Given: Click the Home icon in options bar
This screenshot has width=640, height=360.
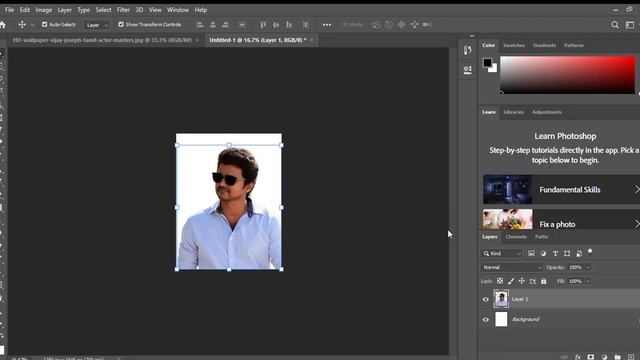Looking at the screenshot, I should point(3,25).
